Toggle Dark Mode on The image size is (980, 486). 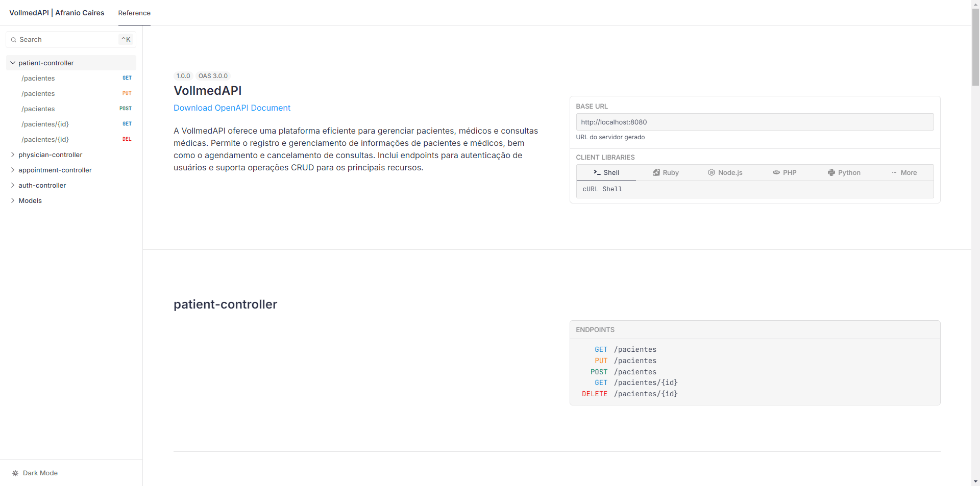point(40,473)
